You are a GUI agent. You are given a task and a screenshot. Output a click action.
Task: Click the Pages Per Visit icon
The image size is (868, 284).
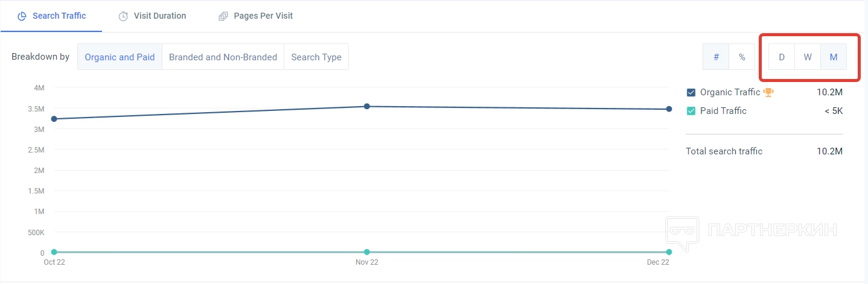tap(223, 16)
